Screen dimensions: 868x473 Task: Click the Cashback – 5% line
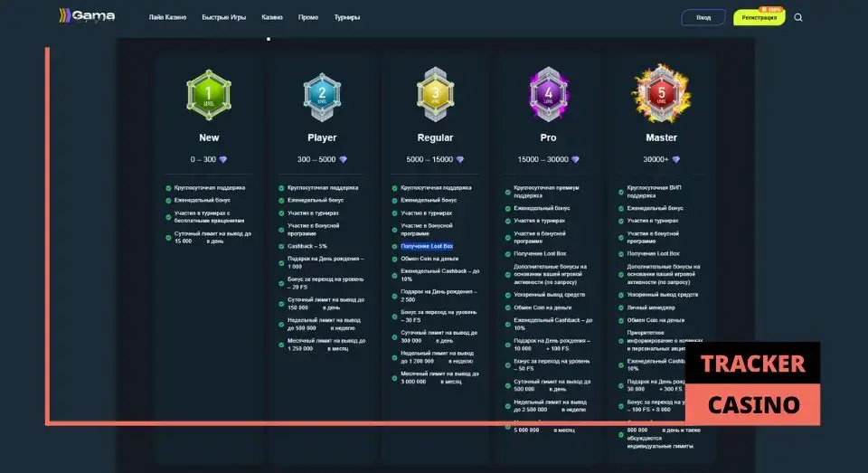(x=307, y=246)
